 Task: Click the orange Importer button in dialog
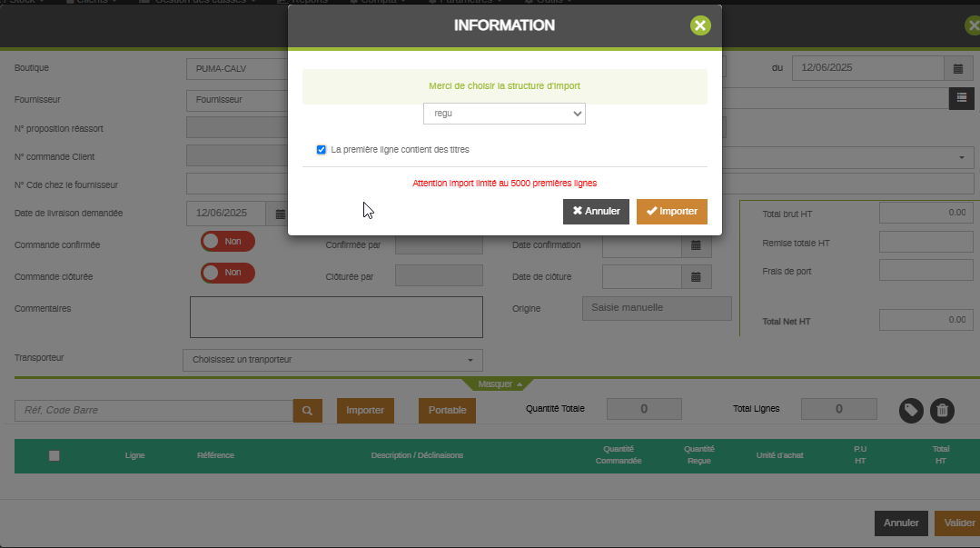click(x=671, y=212)
